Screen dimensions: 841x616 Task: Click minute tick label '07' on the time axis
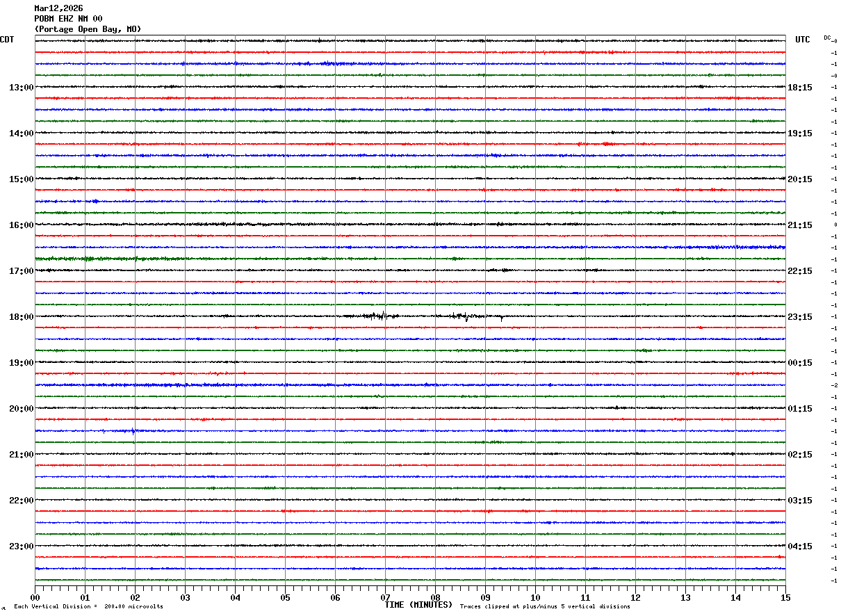tap(385, 597)
